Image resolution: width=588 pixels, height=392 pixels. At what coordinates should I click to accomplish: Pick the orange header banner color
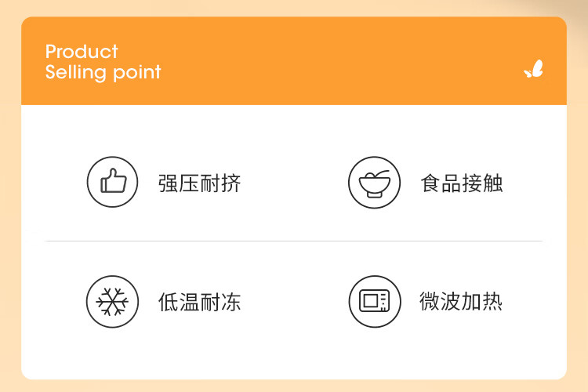(x=314, y=61)
